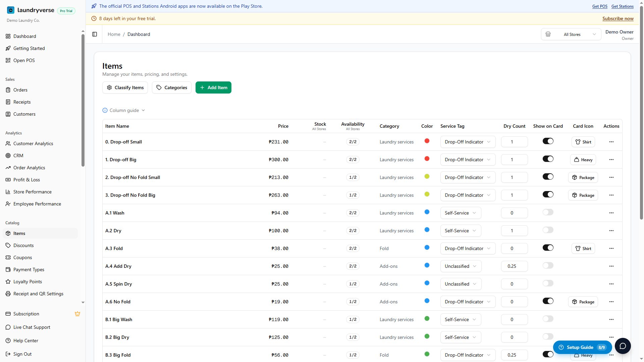Open Service Tag dropdown for A.6 No Fold
The width and height of the screenshot is (644, 362).
click(x=468, y=302)
